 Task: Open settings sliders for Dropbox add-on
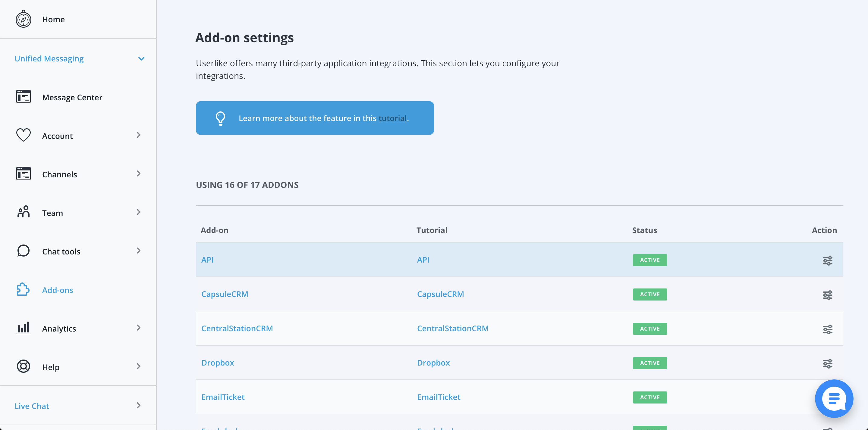coord(827,363)
